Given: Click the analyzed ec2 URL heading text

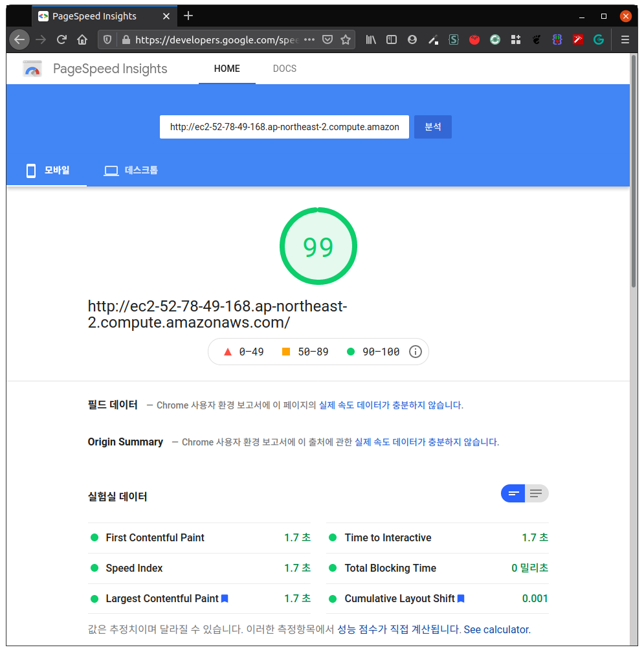Looking at the screenshot, I should tap(217, 315).
